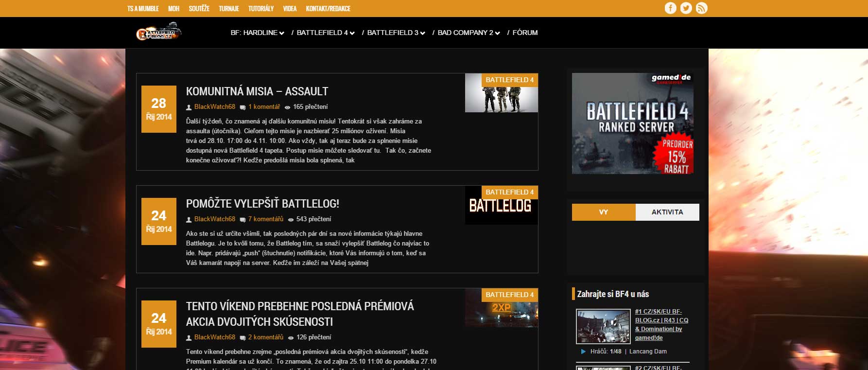Click the comment bubble icon next to 1 komentář
This screenshot has width=868, height=370.
pyautogui.click(x=243, y=107)
